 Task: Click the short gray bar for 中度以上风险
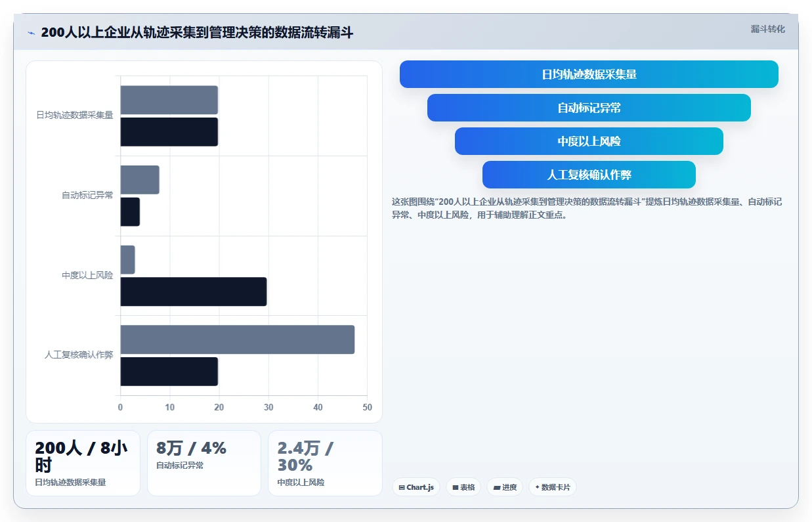(127, 259)
